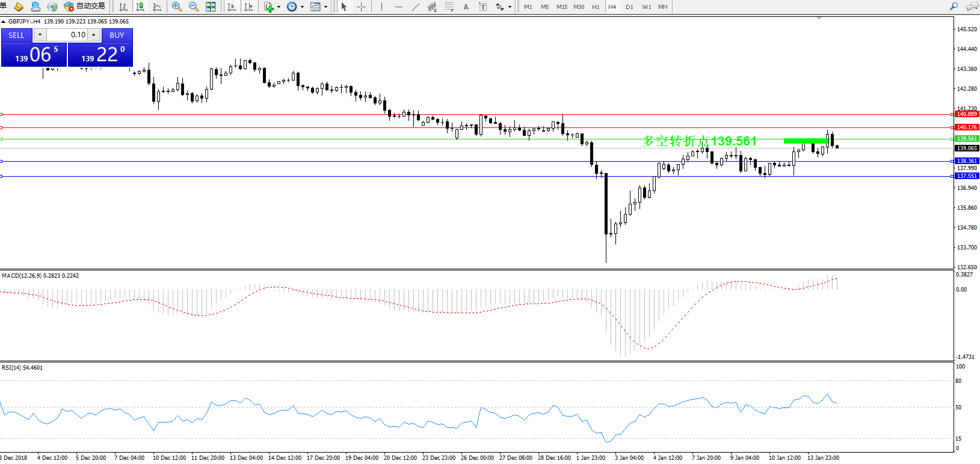Click the SELL button
The image size is (980, 464).
click(x=16, y=35)
